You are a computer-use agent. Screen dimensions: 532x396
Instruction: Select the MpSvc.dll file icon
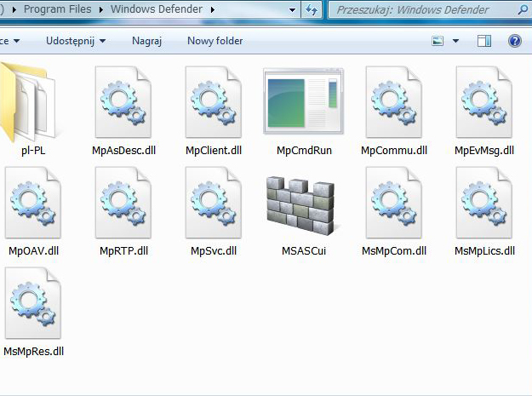tap(214, 203)
